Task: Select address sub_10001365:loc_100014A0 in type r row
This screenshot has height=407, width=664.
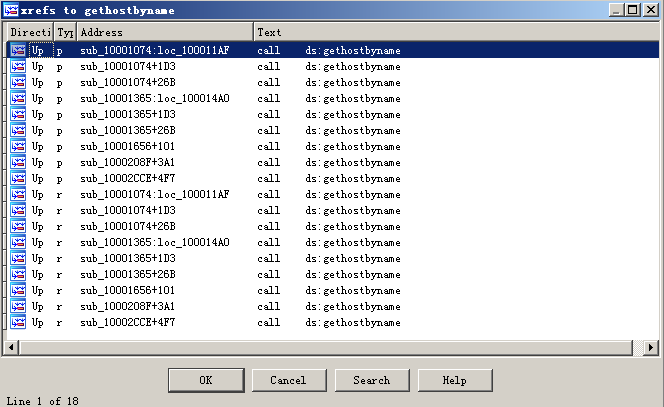Action: point(155,242)
